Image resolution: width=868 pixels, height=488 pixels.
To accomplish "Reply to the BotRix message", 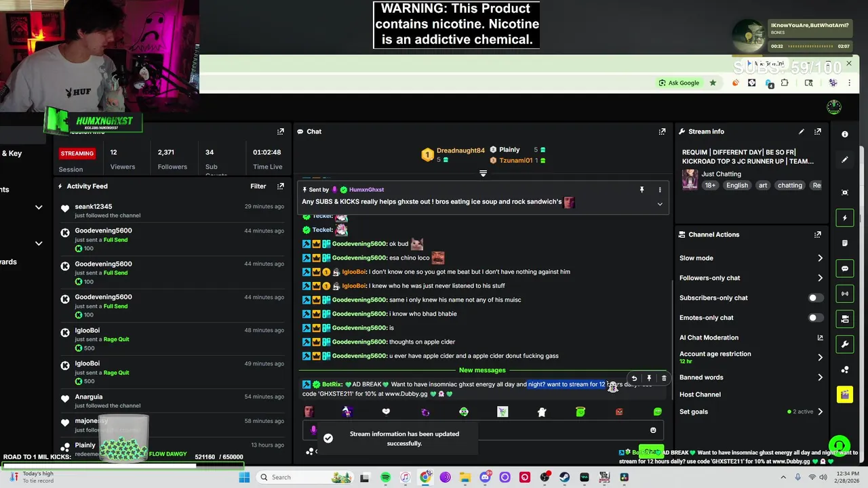I will click(x=634, y=379).
